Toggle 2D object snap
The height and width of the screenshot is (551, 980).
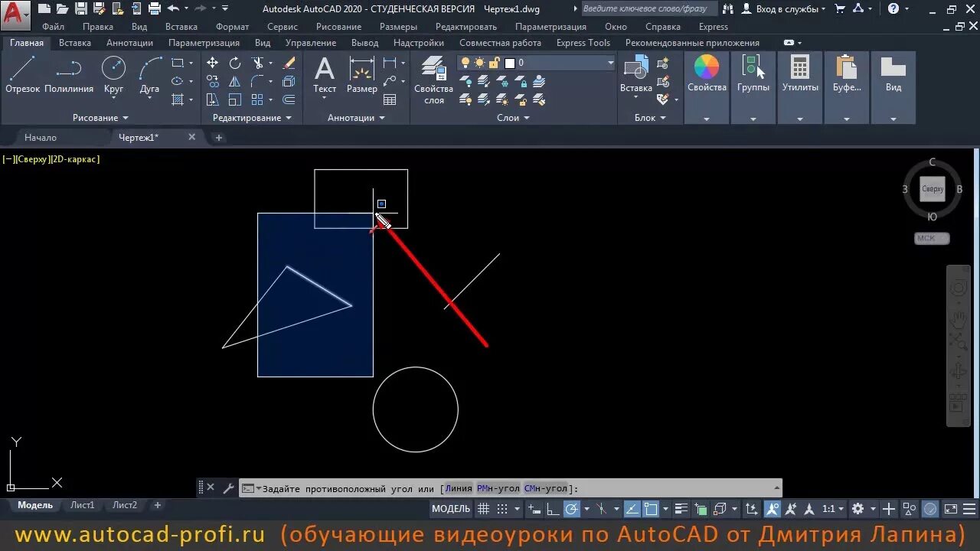[x=651, y=509]
